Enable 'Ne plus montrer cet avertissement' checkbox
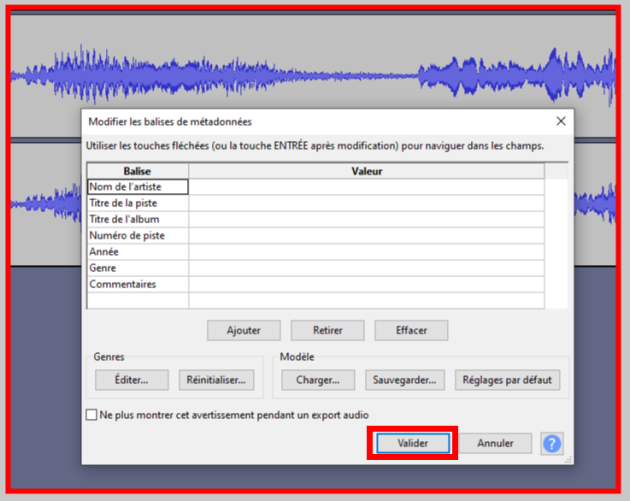This screenshot has width=630, height=501. (92, 414)
